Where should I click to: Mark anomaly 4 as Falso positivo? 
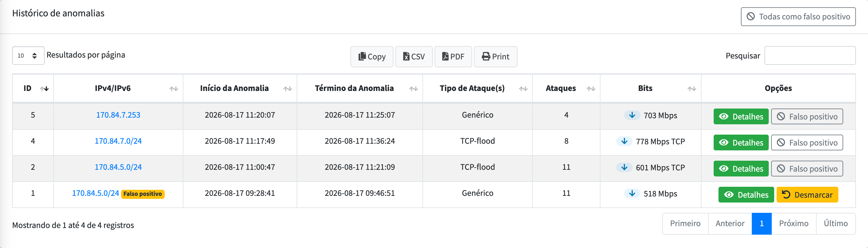[807, 142]
